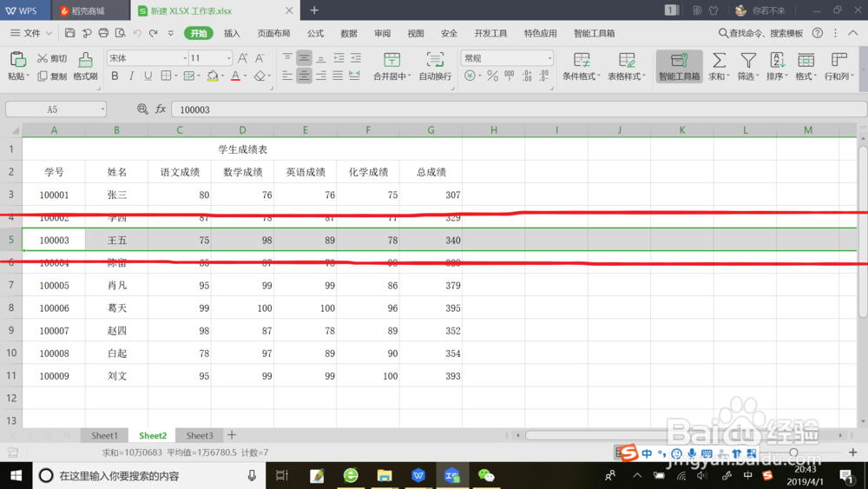The height and width of the screenshot is (489, 868).
Task: Switch to the 审阅 Review tab
Action: pos(382,33)
